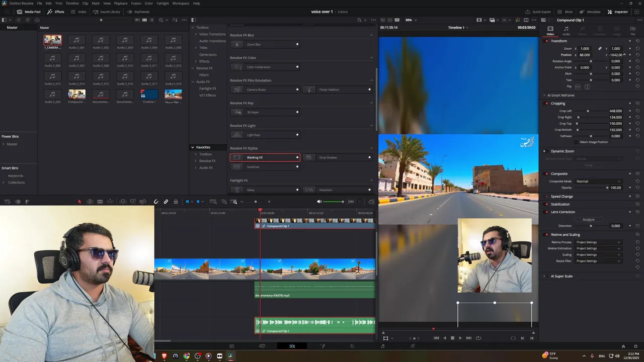Select the arrow selection tool in timeline toolbar

coord(79,202)
